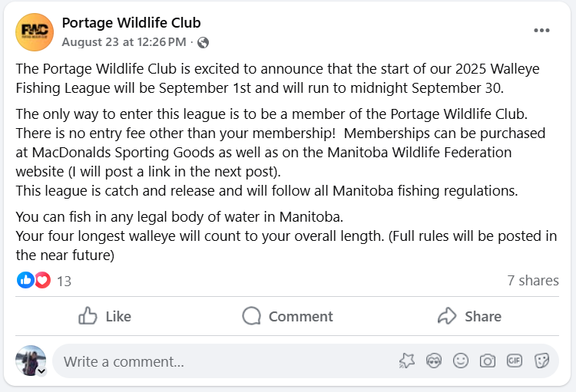Screen dimensions: 576x392
Task: Open the emoji picker smiley icon
Action: [461, 361]
